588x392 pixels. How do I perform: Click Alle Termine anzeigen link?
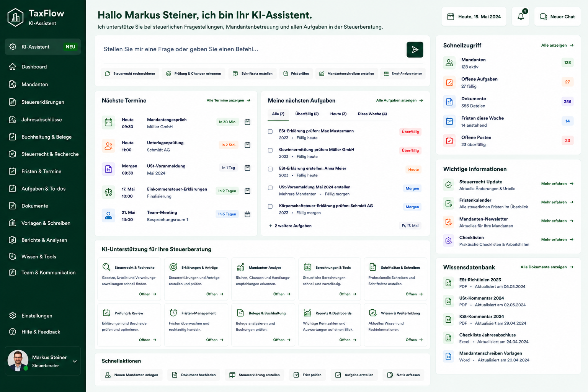tap(229, 100)
